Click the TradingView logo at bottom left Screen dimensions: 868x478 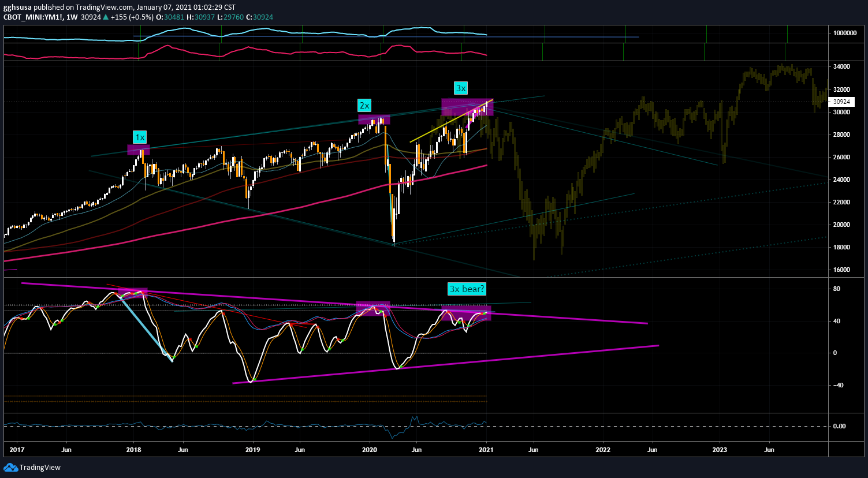pos(32,468)
